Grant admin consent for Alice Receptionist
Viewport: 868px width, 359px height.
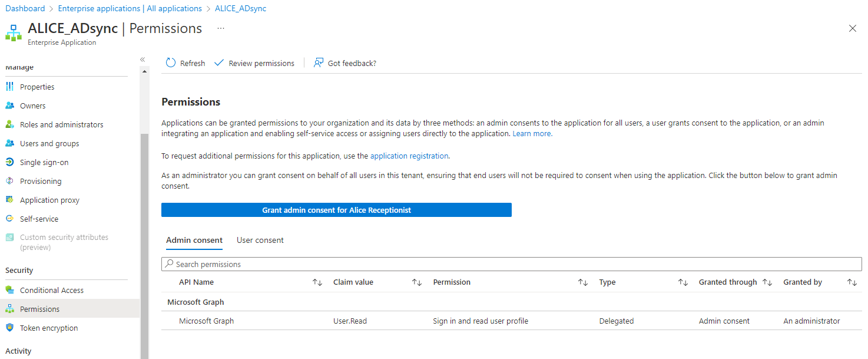point(336,210)
